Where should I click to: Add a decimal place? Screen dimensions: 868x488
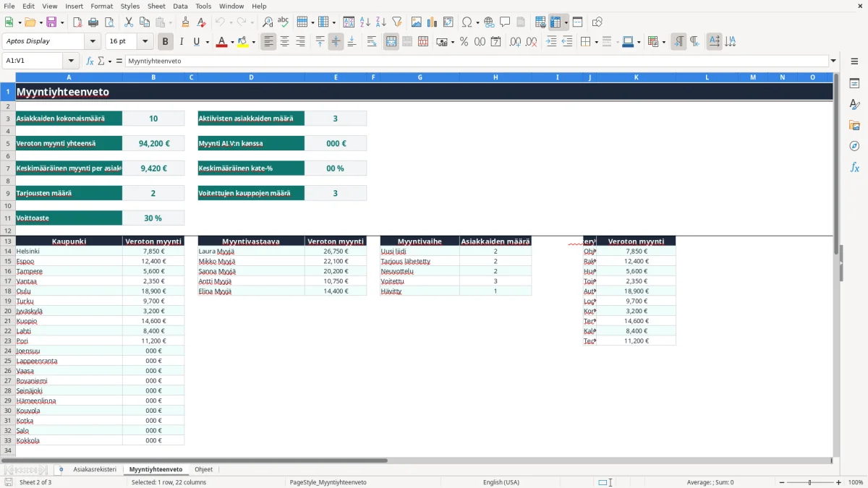[x=516, y=42]
